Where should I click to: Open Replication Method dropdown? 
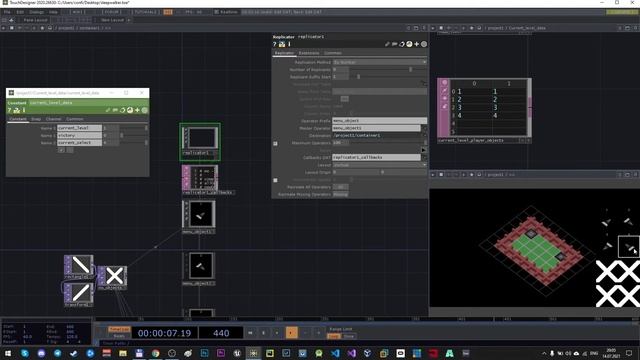[x=380, y=62]
